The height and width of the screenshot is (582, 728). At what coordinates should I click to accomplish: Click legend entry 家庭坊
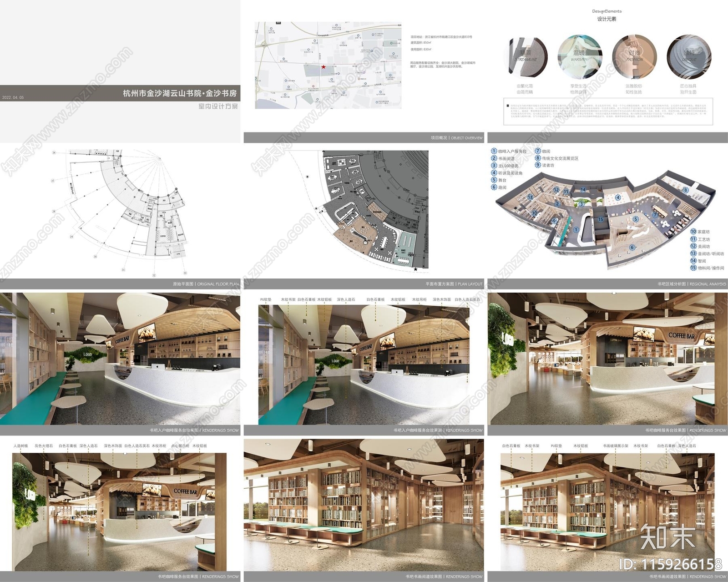pos(703,232)
